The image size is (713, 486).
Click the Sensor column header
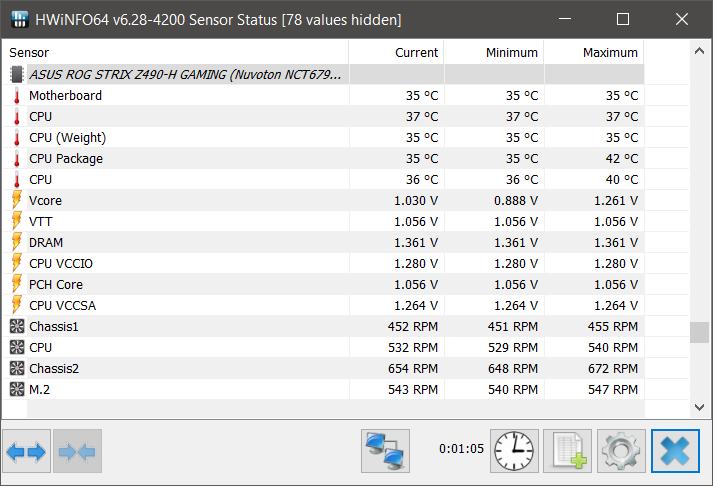tap(29, 53)
